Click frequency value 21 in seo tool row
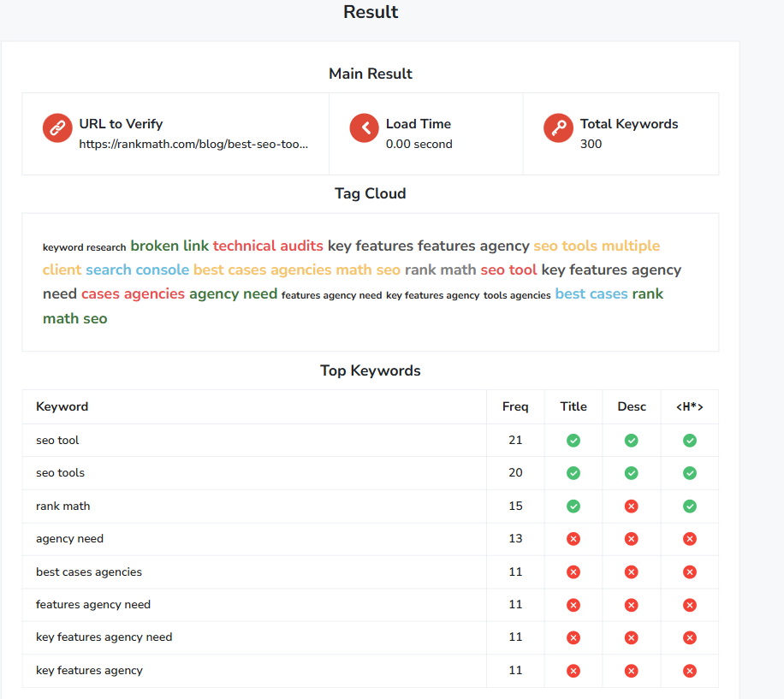Screen dimensions: 784x699 [515, 440]
